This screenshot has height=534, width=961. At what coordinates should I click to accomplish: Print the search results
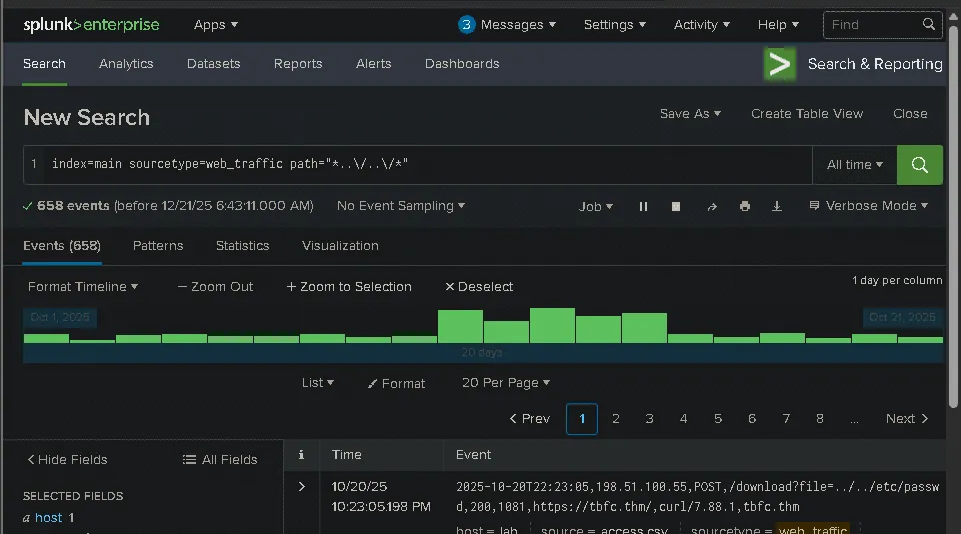click(744, 206)
